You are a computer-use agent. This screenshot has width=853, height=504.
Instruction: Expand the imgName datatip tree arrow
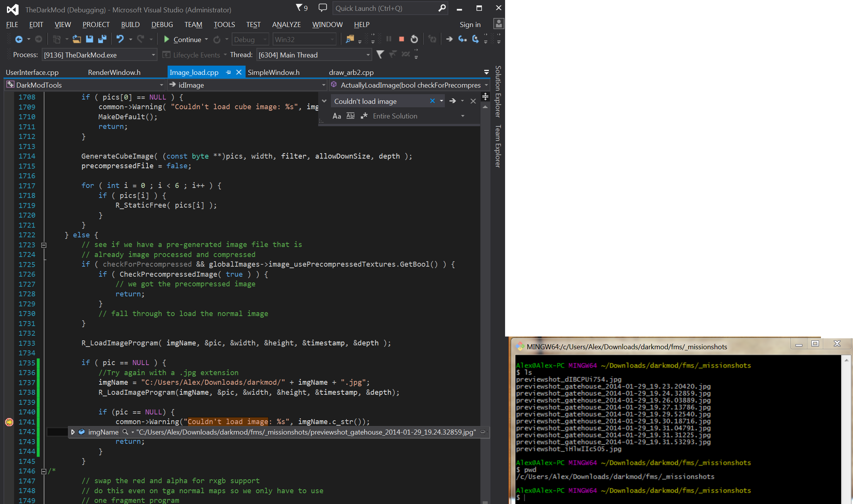click(73, 432)
